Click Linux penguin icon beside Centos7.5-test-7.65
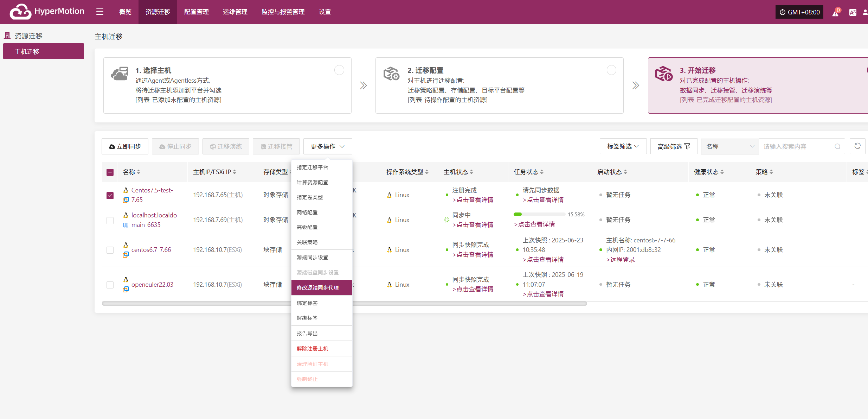 (126, 190)
